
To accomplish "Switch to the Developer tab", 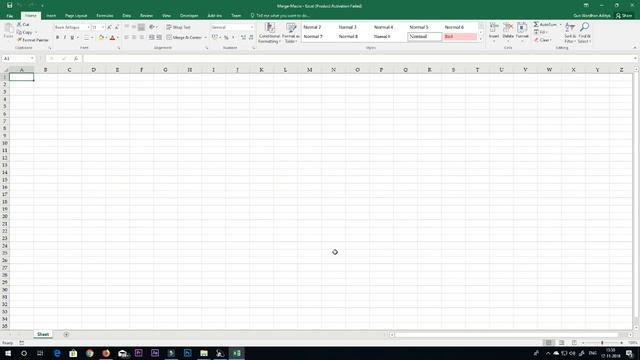I will point(189,16).
